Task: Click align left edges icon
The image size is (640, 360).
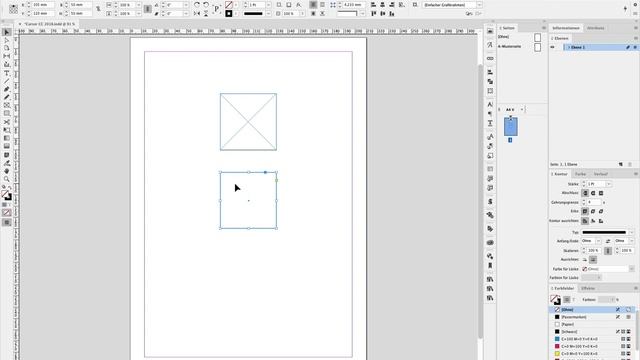Action: [373, 5]
